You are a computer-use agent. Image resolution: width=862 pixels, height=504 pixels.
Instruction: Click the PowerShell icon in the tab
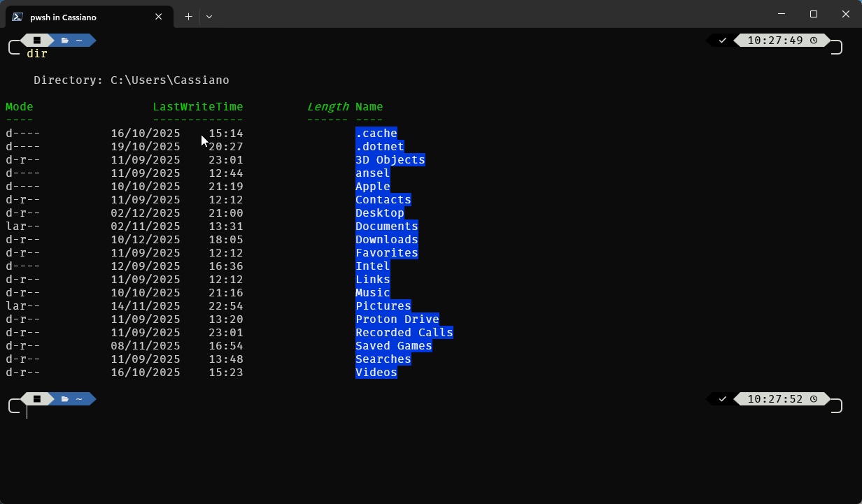coord(17,17)
